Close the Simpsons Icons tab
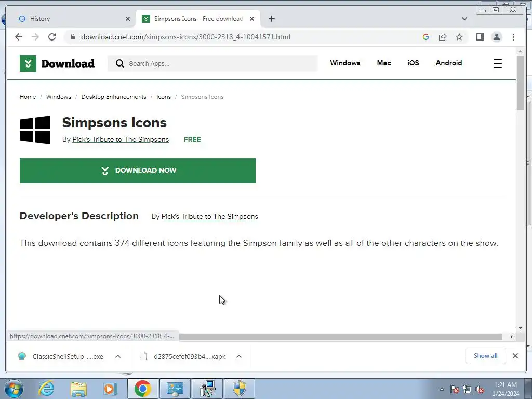This screenshot has height=399, width=532. [x=252, y=19]
